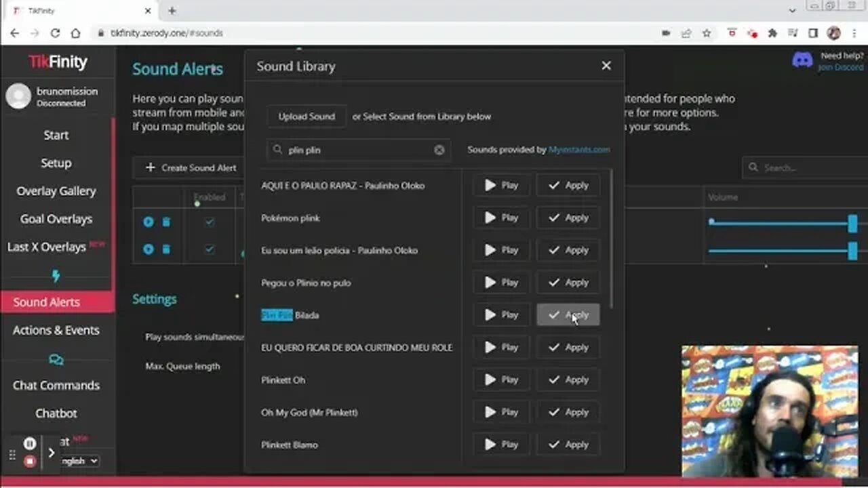Click Create Sound Alert button

click(192, 167)
